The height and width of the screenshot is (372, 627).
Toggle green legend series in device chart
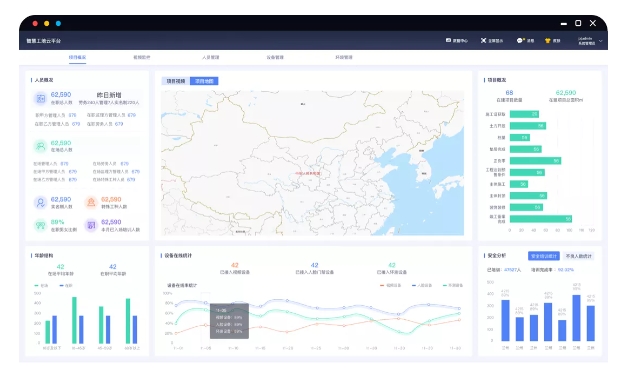coord(453,285)
